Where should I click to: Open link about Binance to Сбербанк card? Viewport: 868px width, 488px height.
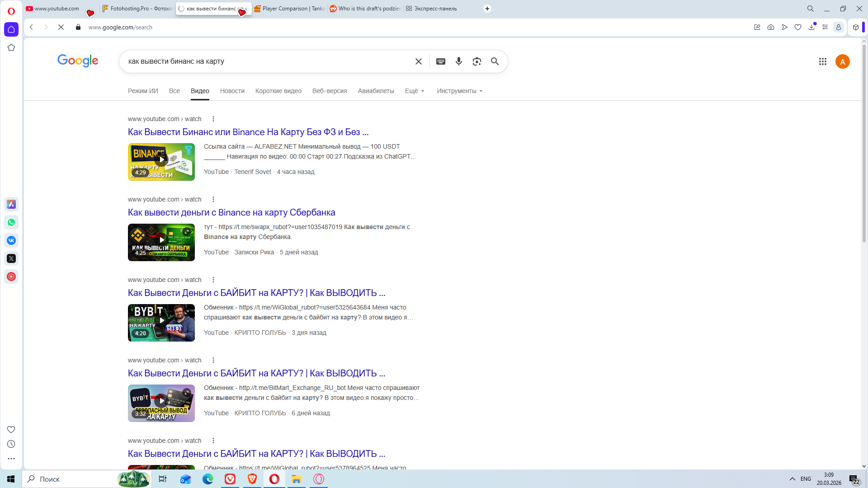pos(231,212)
